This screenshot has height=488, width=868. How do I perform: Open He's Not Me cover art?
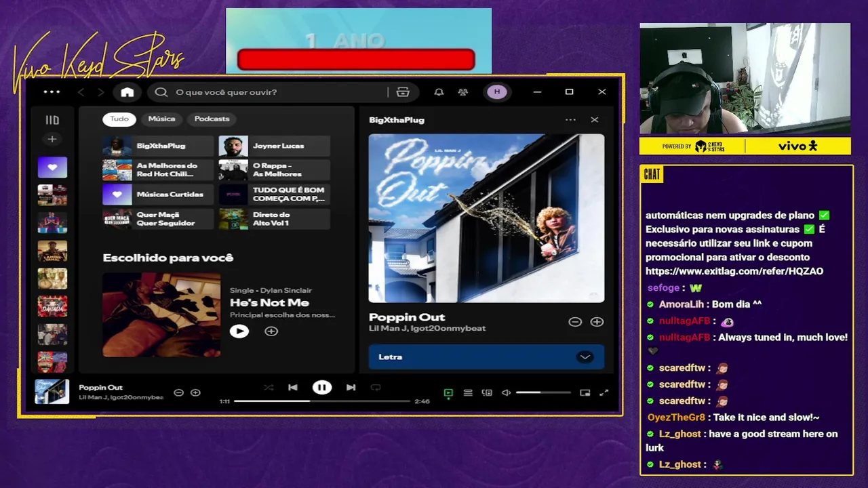coord(161,314)
